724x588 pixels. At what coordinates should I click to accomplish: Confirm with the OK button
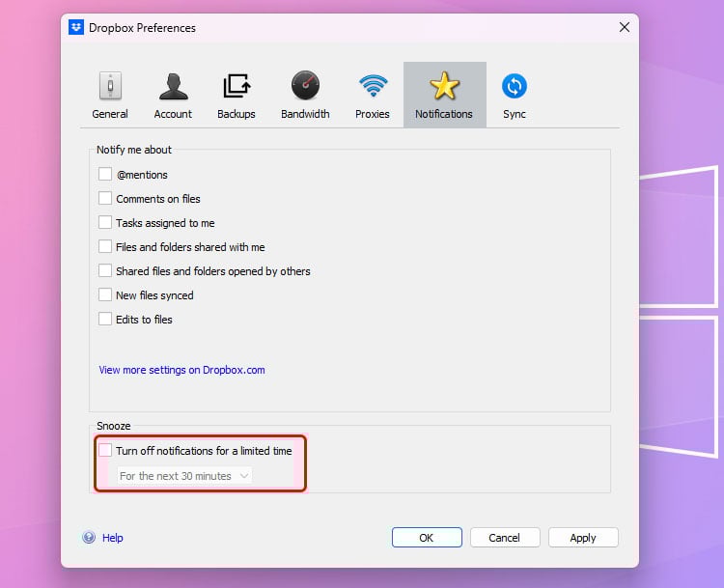pos(427,537)
